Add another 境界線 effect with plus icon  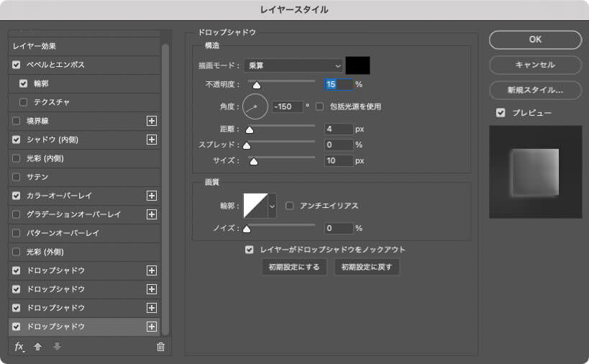pos(151,121)
